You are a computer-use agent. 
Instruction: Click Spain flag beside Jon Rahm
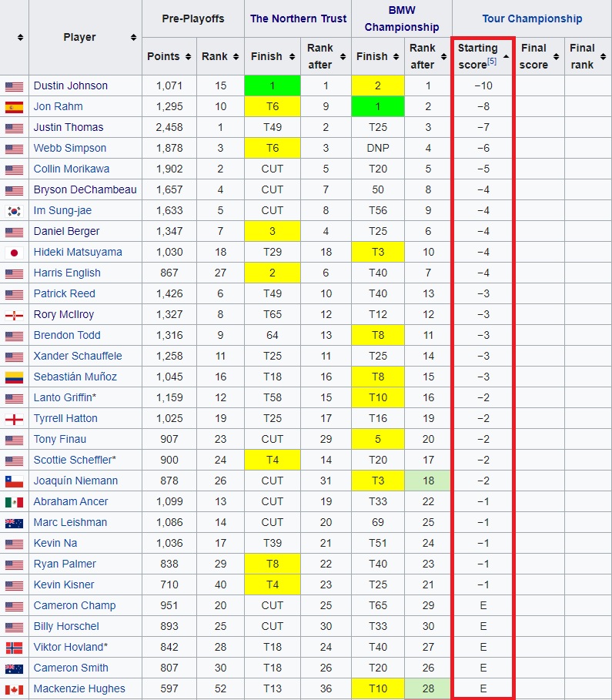pos(14,107)
